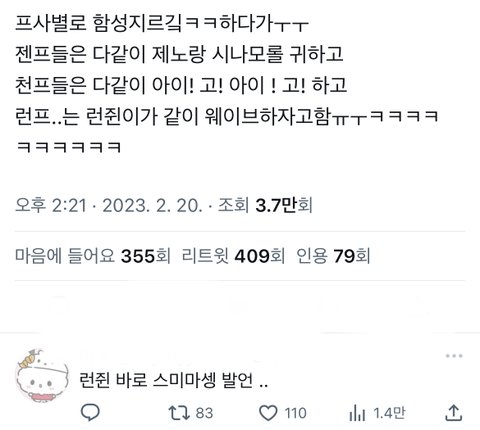The width and height of the screenshot is (480, 430).
Task: Click the tweet line starting with 천프들은
Action: pos(181,85)
